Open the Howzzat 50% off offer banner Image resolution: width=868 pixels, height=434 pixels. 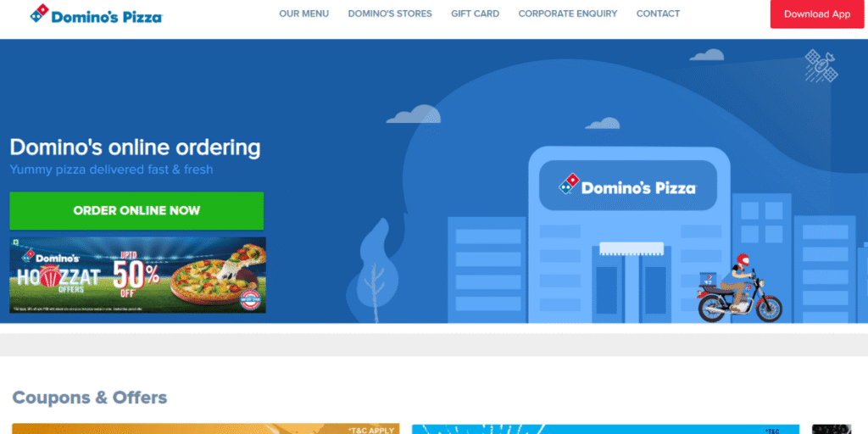138,275
